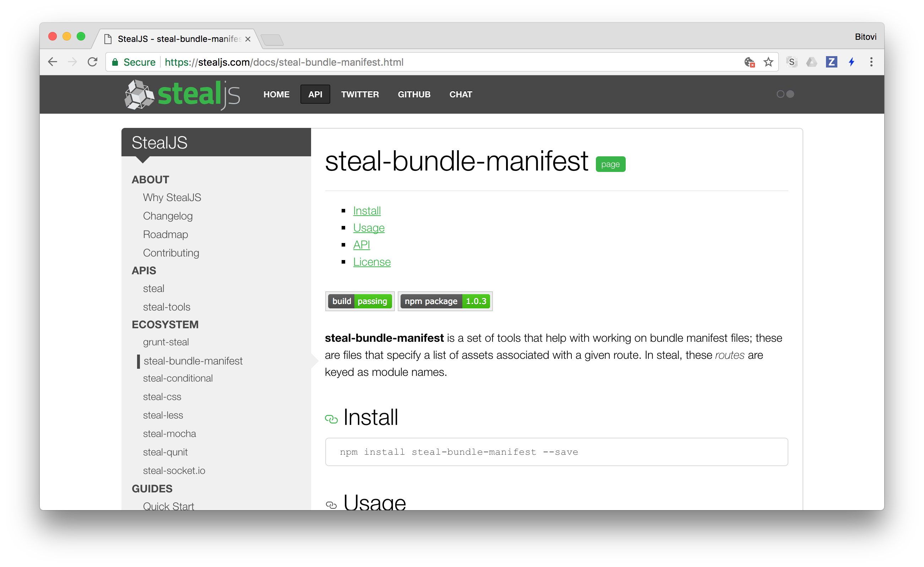Jump to API via contents link
Viewport: 924px width, 567px height.
click(x=362, y=245)
